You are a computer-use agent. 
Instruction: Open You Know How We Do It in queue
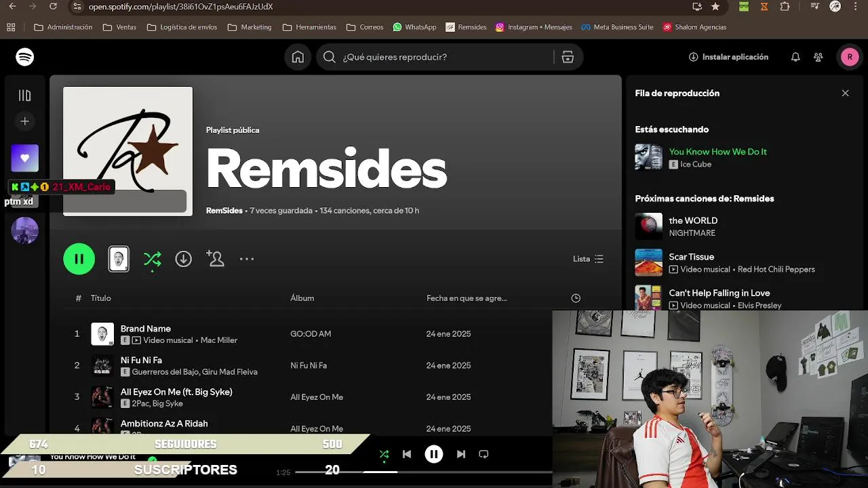click(717, 152)
